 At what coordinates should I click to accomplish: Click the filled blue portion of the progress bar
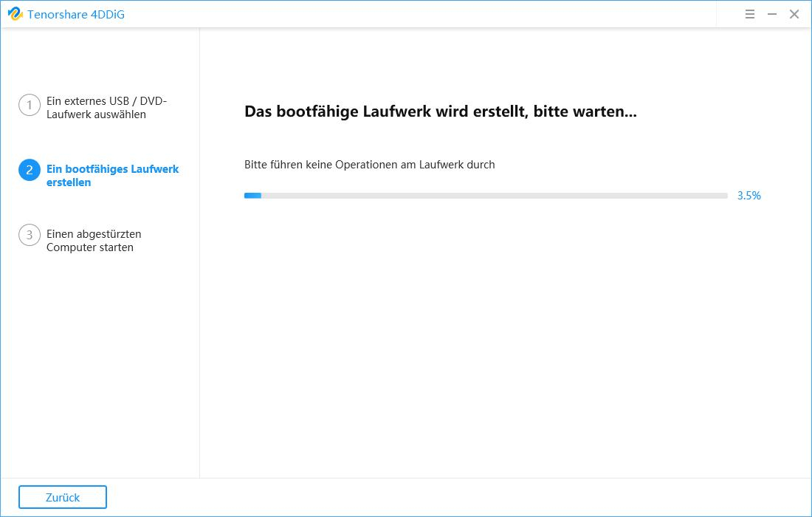click(252, 195)
